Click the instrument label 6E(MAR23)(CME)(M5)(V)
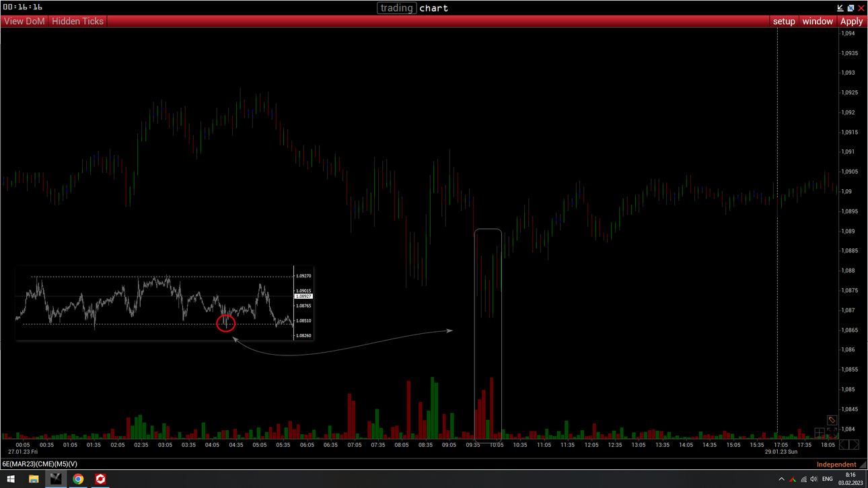This screenshot has width=868, height=488. pos(40,464)
